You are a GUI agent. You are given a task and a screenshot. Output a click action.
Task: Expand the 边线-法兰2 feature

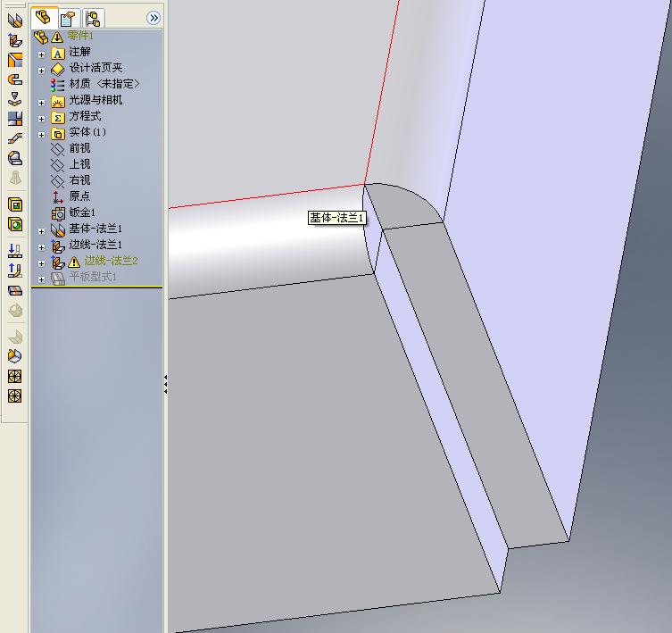coord(42,263)
